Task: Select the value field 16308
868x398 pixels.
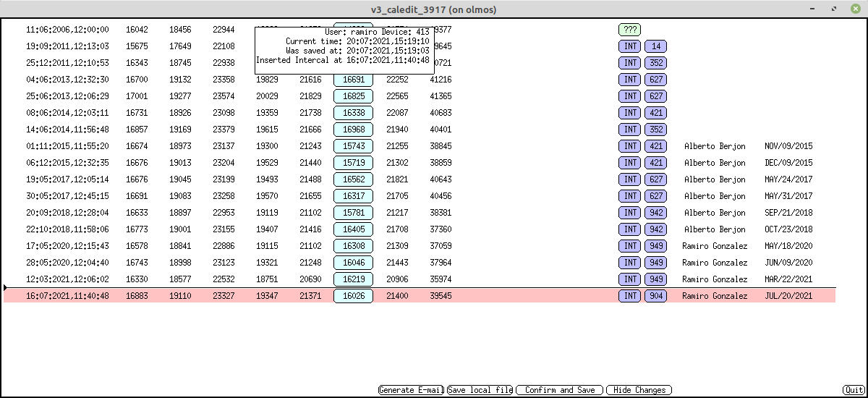Action: (354, 246)
